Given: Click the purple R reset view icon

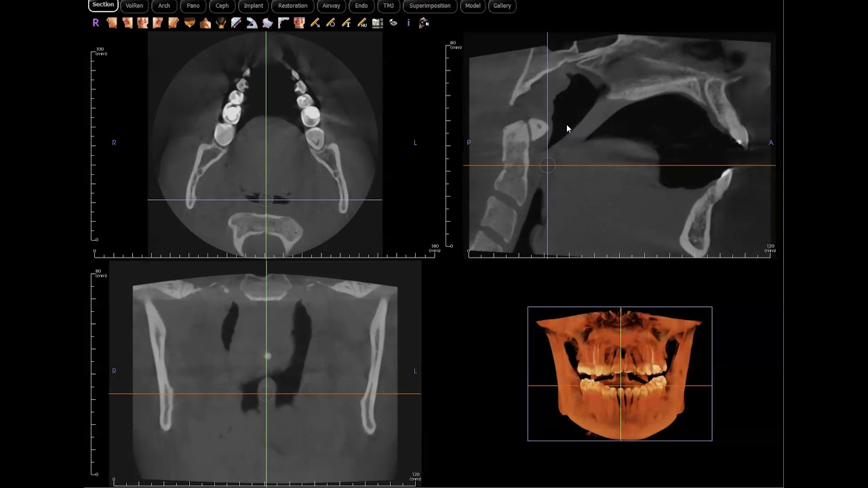Looking at the screenshot, I should (96, 22).
